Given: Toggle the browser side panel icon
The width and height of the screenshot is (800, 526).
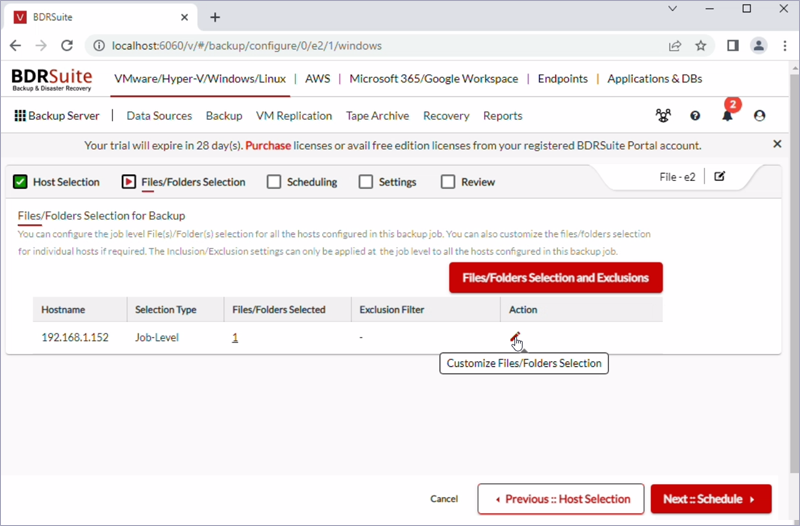Looking at the screenshot, I should pyautogui.click(x=733, y=45).
